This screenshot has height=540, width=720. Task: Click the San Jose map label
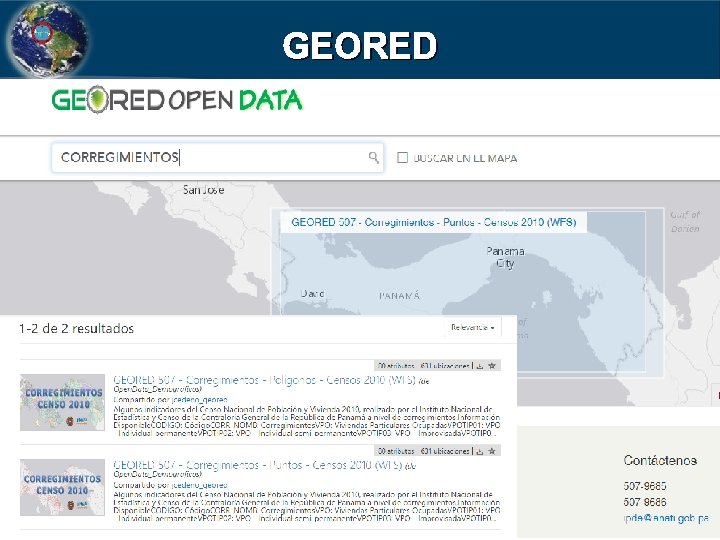(203, 190)
